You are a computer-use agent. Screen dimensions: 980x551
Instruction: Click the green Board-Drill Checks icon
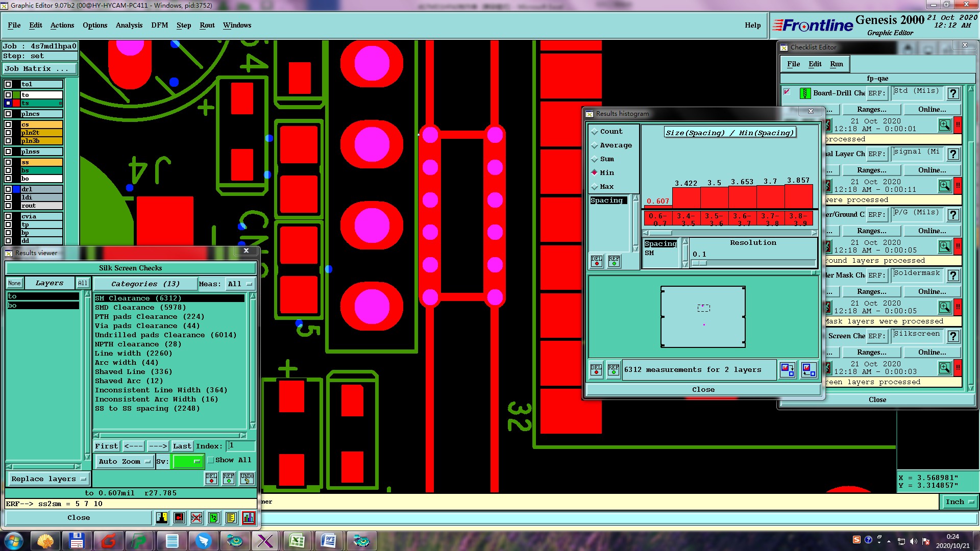coord(805,93)
